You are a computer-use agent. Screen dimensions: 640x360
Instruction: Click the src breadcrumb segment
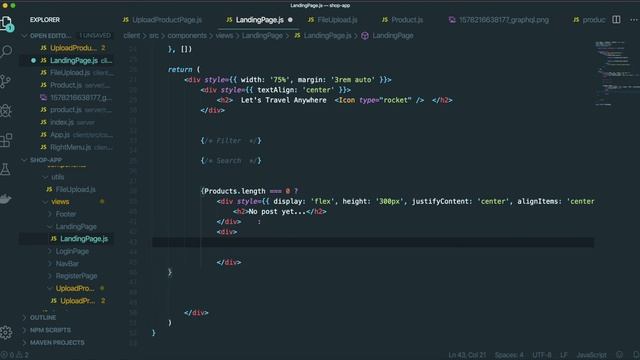(153, 36)
